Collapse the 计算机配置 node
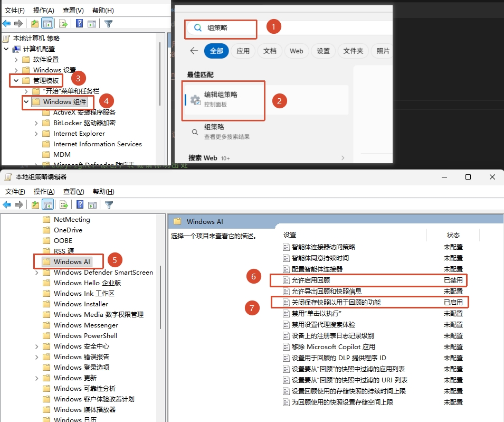Viewport: 504px width, 422px height. 6,49
